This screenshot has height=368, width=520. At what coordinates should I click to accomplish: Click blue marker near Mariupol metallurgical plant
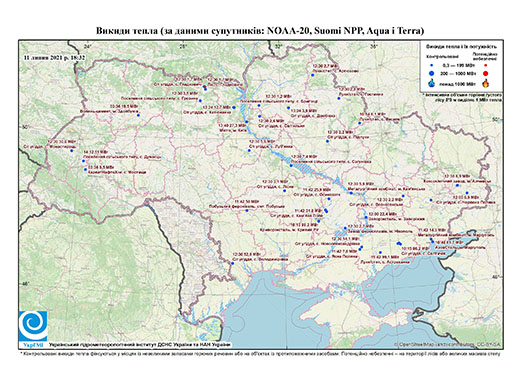tap(432, 240)
